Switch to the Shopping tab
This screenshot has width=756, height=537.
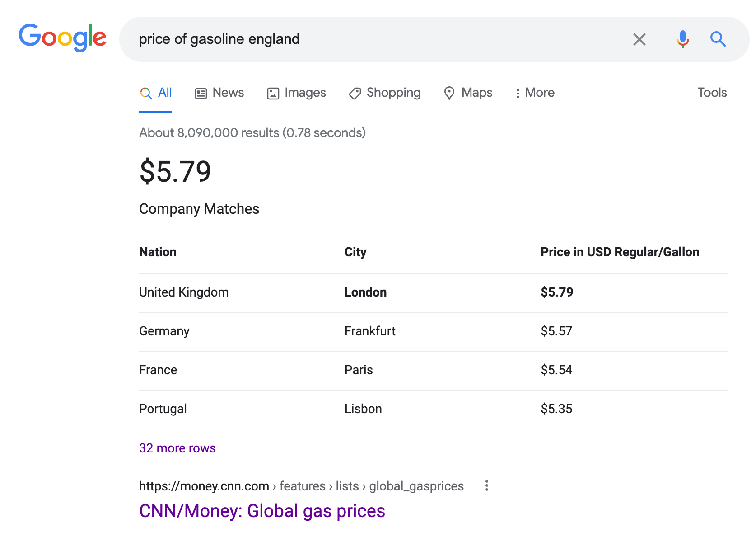click(x=393, y=93)
